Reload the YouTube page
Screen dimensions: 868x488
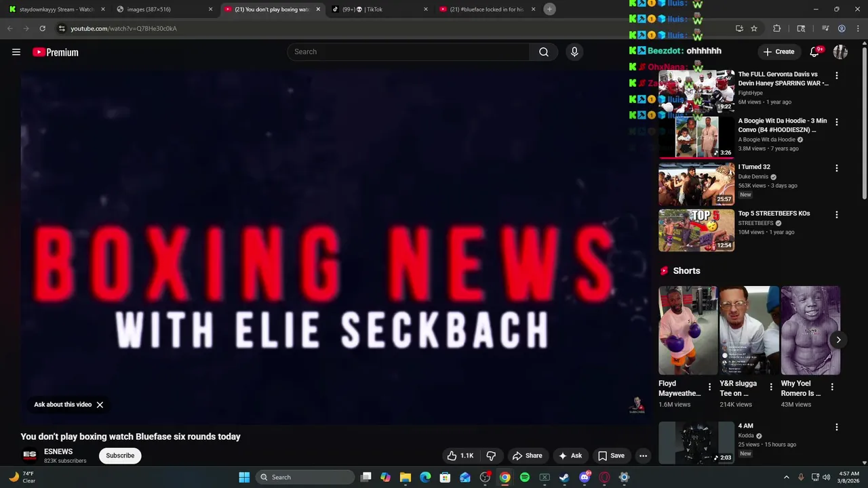pyautogui.click(x=42, y=28)
